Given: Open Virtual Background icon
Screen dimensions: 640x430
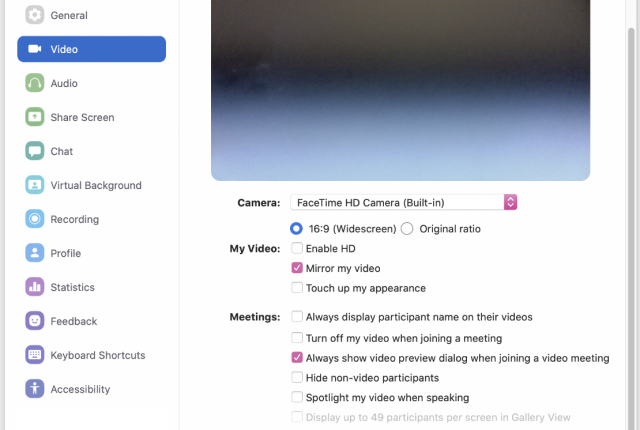Looking at the screenshot, I should pyautogui.click(x=35, y=185).
